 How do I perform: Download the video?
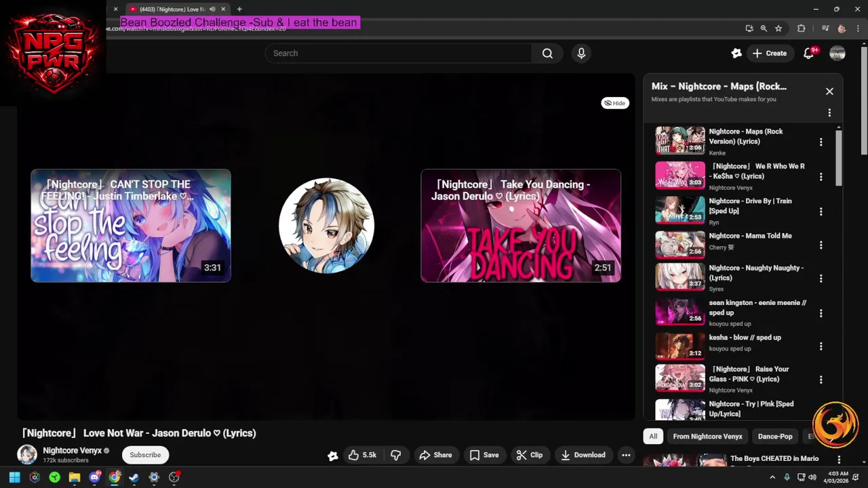583,455
